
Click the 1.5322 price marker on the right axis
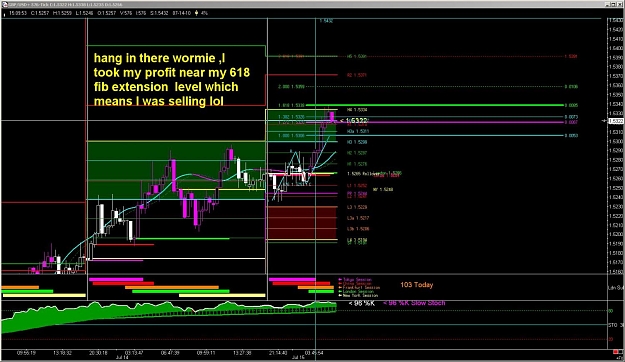tap(616, 121)
